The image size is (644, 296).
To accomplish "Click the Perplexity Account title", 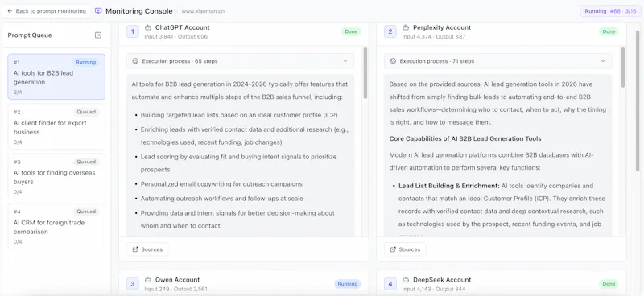I will click(x=442, y=27).
